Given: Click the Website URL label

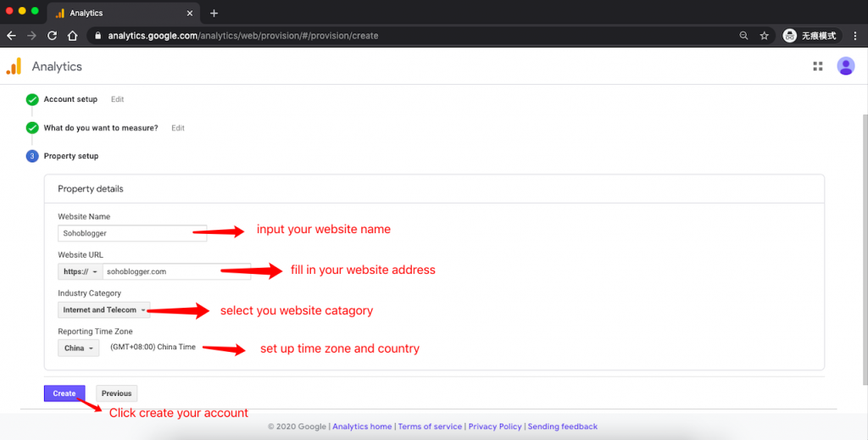Looking at the screenshot, I should pos(81,255).
